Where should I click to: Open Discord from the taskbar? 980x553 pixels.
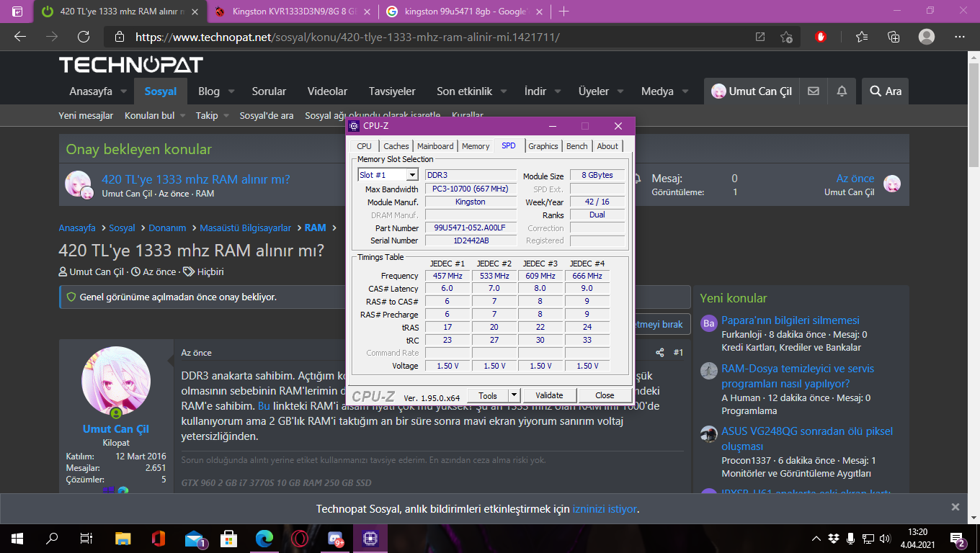(335, 539)
